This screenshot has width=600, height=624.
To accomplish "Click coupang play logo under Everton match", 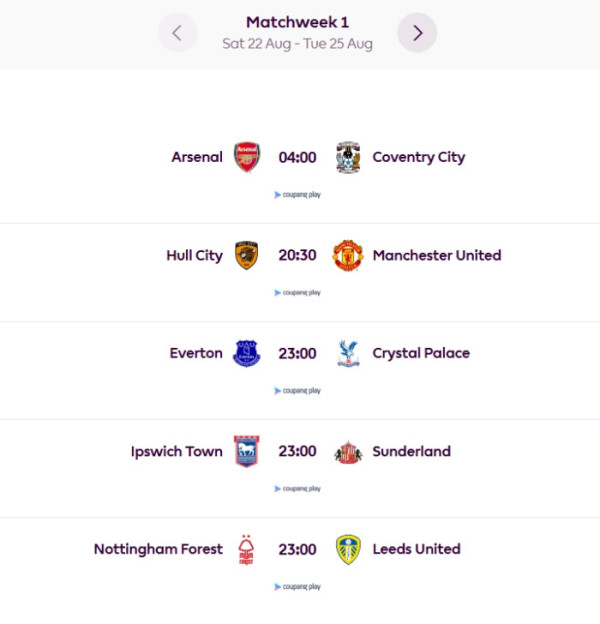I will [297, 391].
